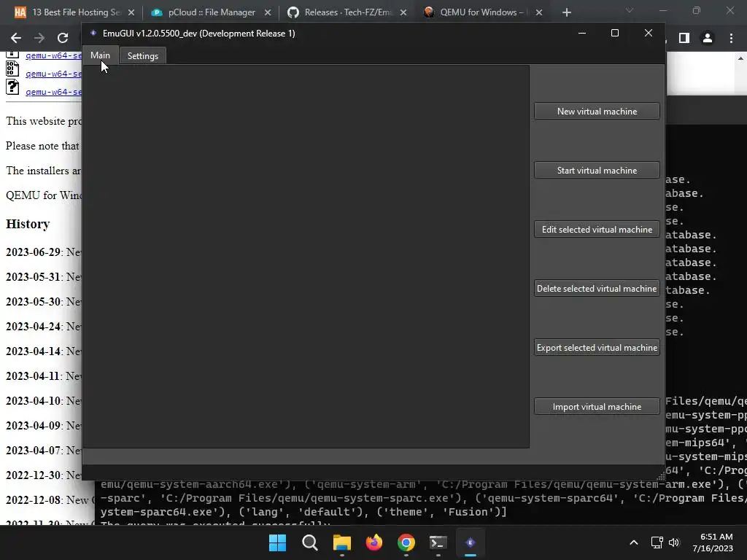Click the second qemu-w64-se download link
This screenshot has width=747, height=560.
tap(53, 74)
